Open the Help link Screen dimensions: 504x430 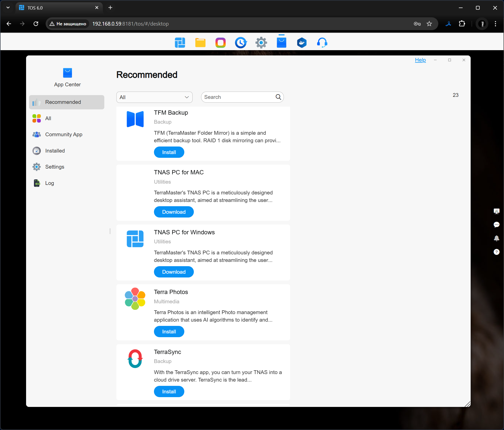[x=420, y=60]
